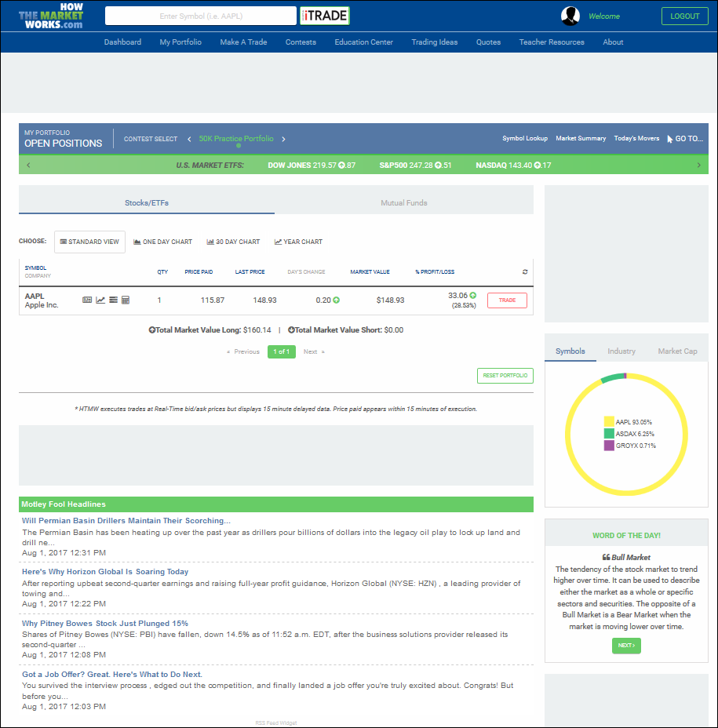Click the AAPL day's change up-arrow icon
Viewport: 718px width, 728px height.
click(x=336, y=300)
